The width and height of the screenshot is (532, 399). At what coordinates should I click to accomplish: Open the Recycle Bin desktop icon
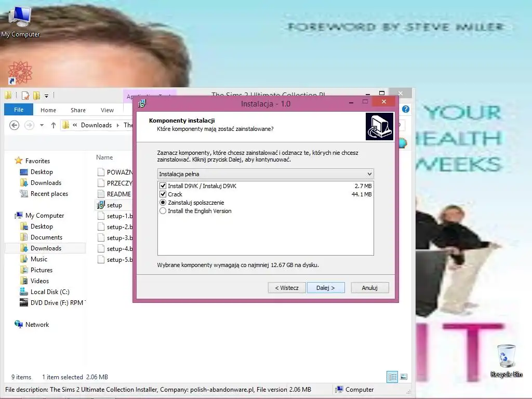(506, 361)
